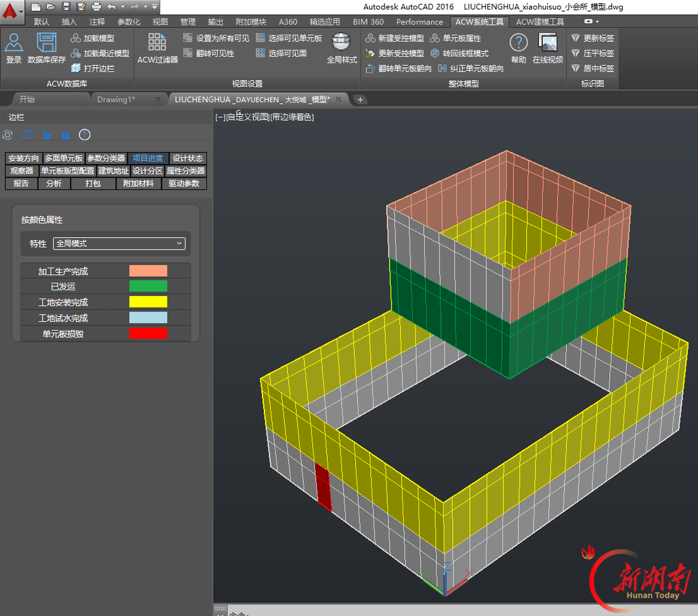Click 翻转可见性 to flip visibility

tap(209, 54)
